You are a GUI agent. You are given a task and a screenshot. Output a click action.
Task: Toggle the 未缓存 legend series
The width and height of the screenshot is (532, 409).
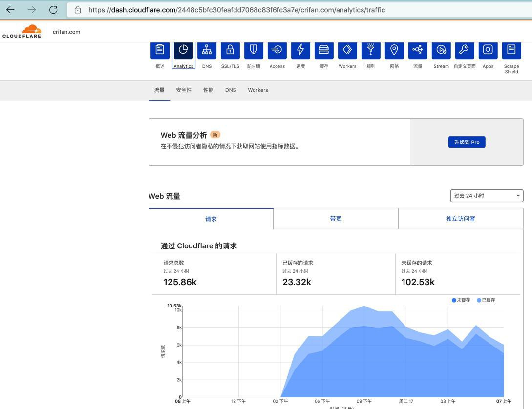pos(461,300)
